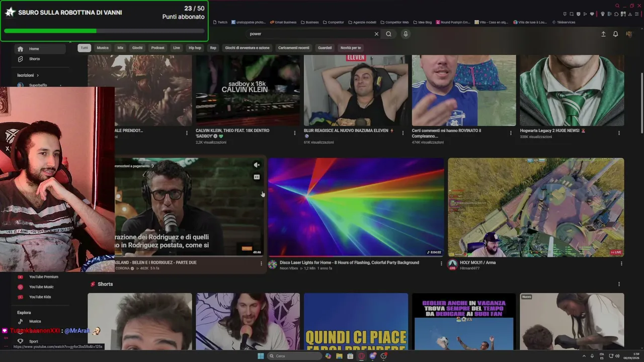The width and height of the screenshot is (644, 362).
Task: Open options for HOLY MOLY! / Arma stream
Action: 621,263
